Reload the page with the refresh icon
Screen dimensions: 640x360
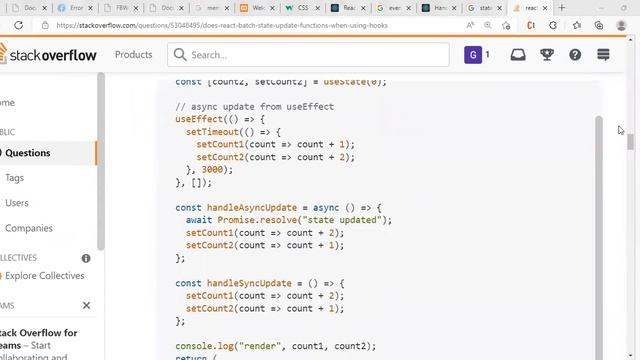[x=18, y=25]
